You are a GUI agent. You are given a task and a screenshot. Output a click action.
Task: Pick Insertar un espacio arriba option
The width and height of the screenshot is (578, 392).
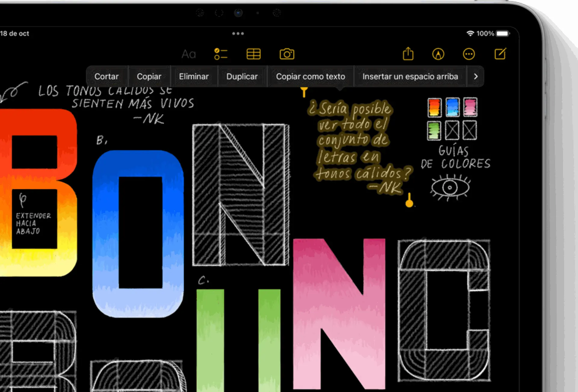(x=410, y=76)
